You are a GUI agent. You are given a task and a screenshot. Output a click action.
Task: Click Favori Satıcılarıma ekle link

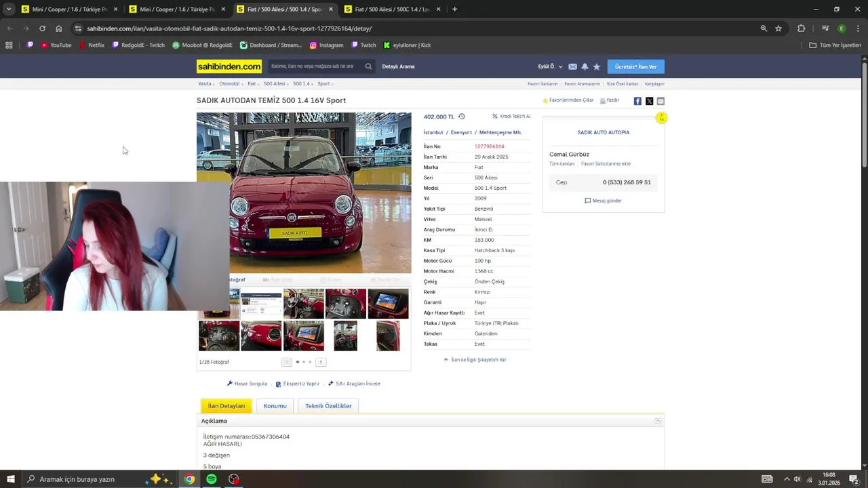coord(606,164)
